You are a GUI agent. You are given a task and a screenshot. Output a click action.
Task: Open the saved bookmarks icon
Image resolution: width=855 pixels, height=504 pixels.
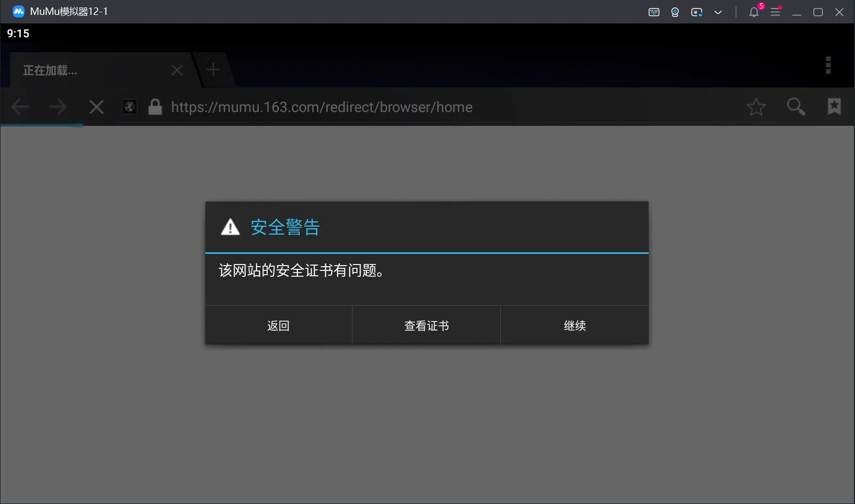tap(834, 107)
